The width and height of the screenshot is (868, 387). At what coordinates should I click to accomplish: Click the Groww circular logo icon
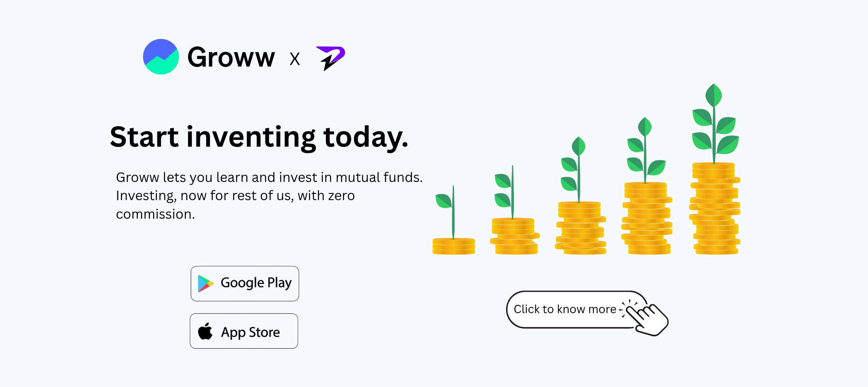tap(161, 57)
